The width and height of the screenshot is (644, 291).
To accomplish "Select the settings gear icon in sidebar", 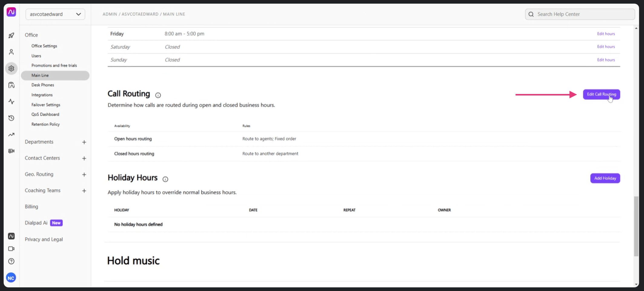I will (x=11, y=69).
